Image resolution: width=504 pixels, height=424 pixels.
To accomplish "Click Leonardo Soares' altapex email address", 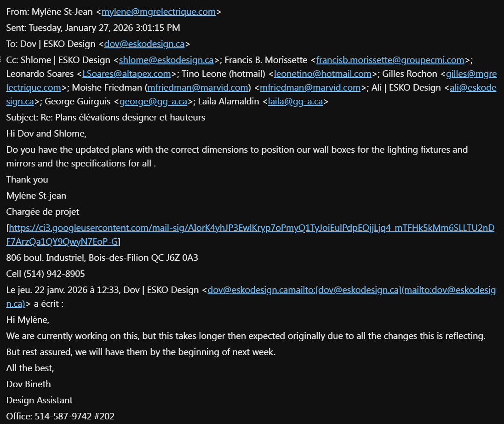I will (x=126, y=74).
